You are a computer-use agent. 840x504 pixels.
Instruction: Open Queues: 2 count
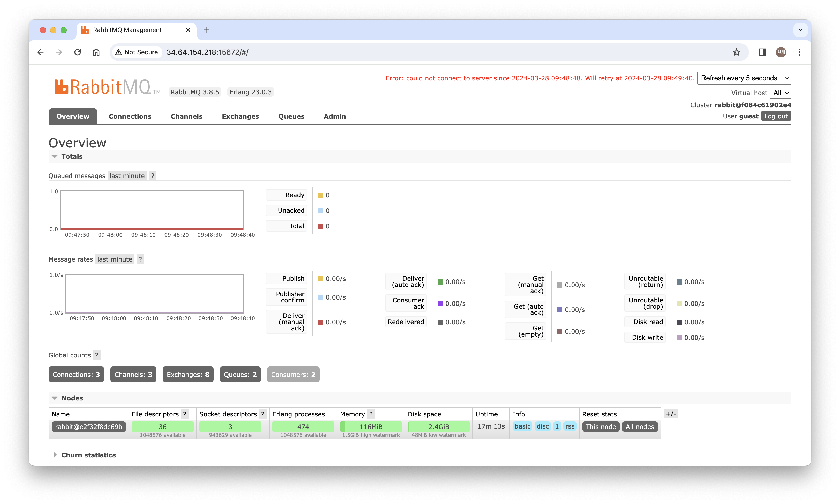(x=240, y=374)
